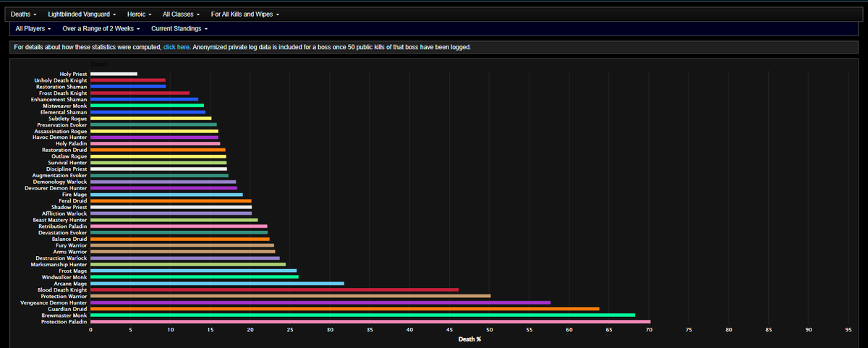Click the 'Death %' axis title

469,339
